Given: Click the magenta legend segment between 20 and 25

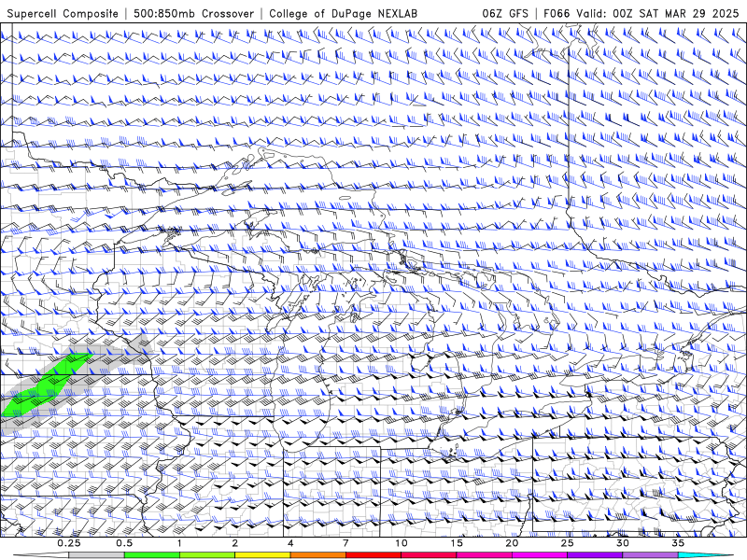Looking at the screenshot, I should 540,555.
